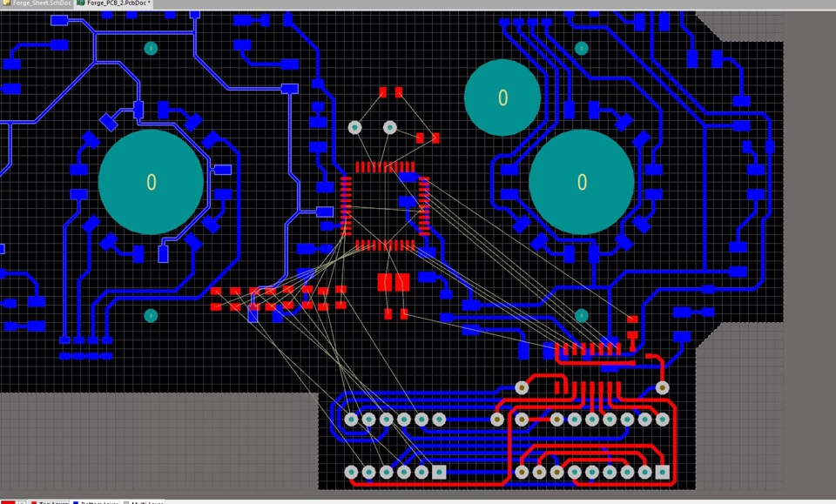Select the large red two-pad component below the chip
Screen dimensions: 836x504
click(x=394, y=282)
